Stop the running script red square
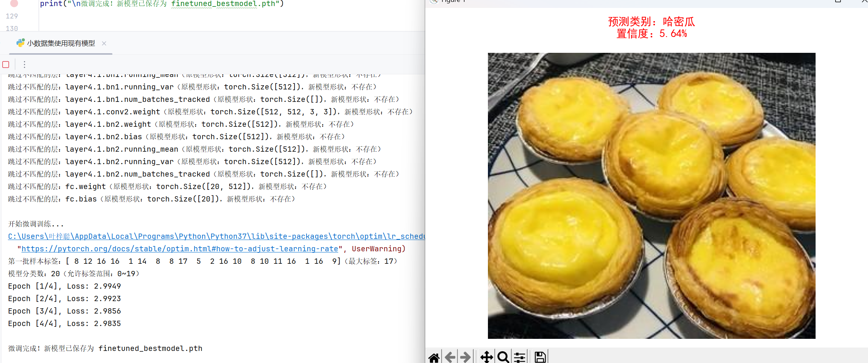Viewport: 868px width, 363px height. coord(6,65)
